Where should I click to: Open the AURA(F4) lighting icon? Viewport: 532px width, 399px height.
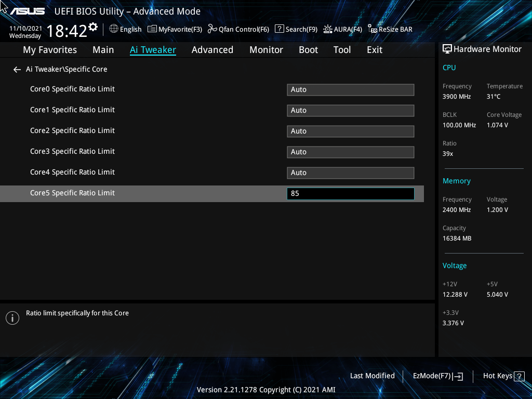(328, 29)
